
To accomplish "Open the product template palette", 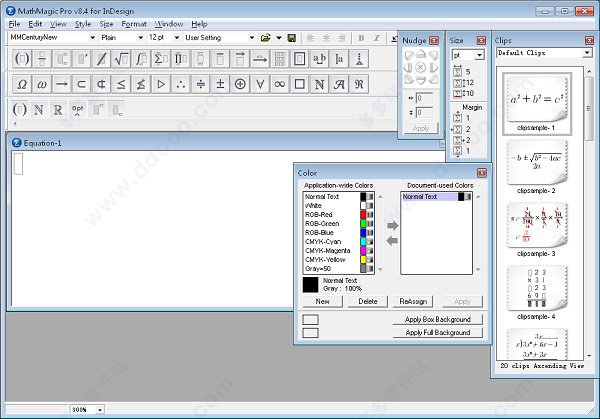I will click(x=181, y=59).
